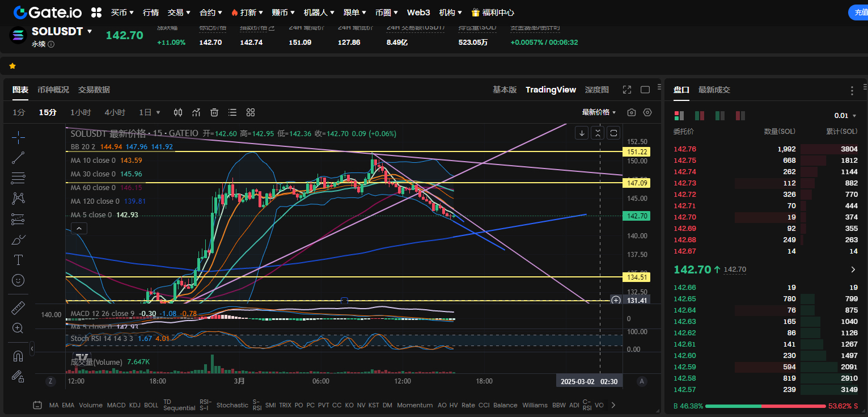Open 福利中心 rewards center link
868x417 pixels.
point(493,12)
